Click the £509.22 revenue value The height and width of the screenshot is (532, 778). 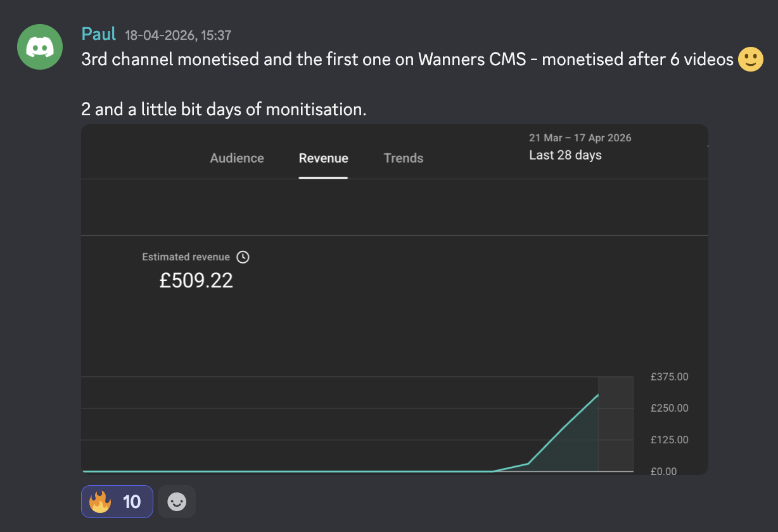[196, 281]
